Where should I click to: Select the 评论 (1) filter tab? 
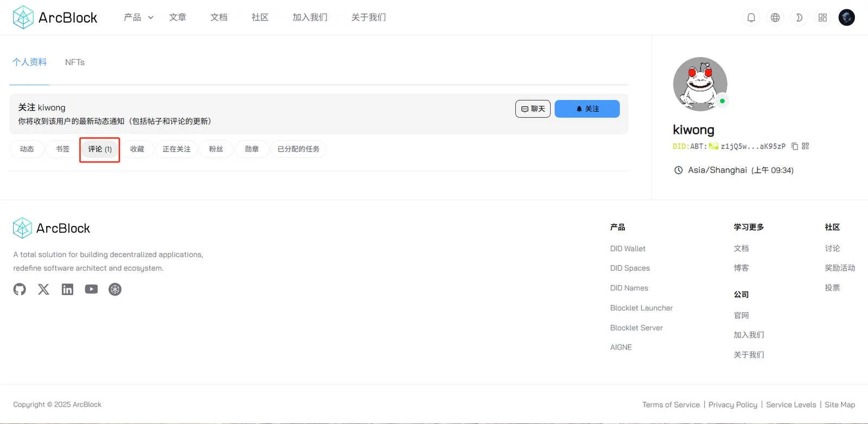click(100, 149)
